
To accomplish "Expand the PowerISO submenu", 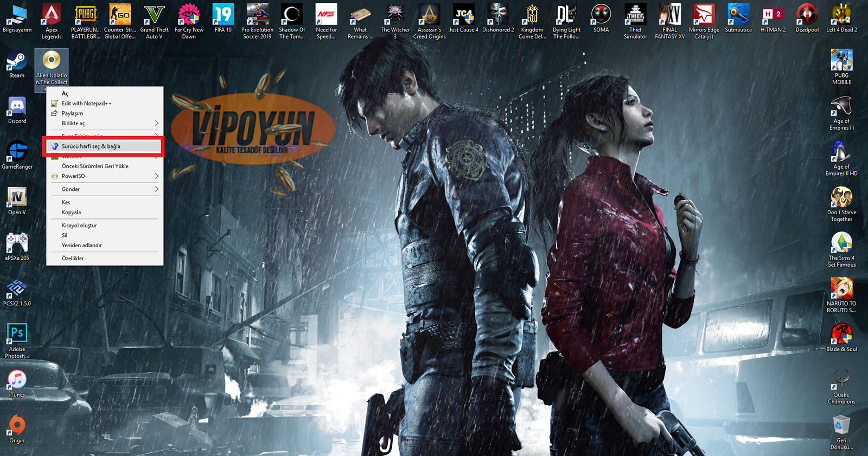I will coord(105,176).
